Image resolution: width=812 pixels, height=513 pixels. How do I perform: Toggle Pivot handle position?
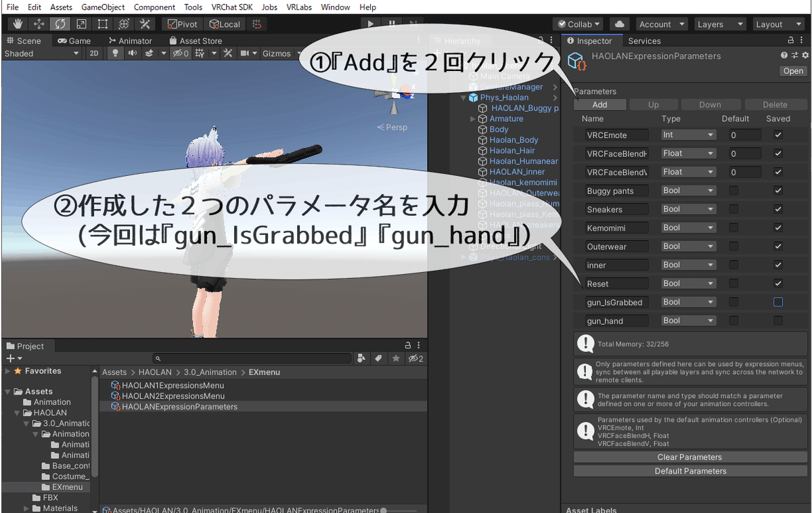tap(182, 24)
